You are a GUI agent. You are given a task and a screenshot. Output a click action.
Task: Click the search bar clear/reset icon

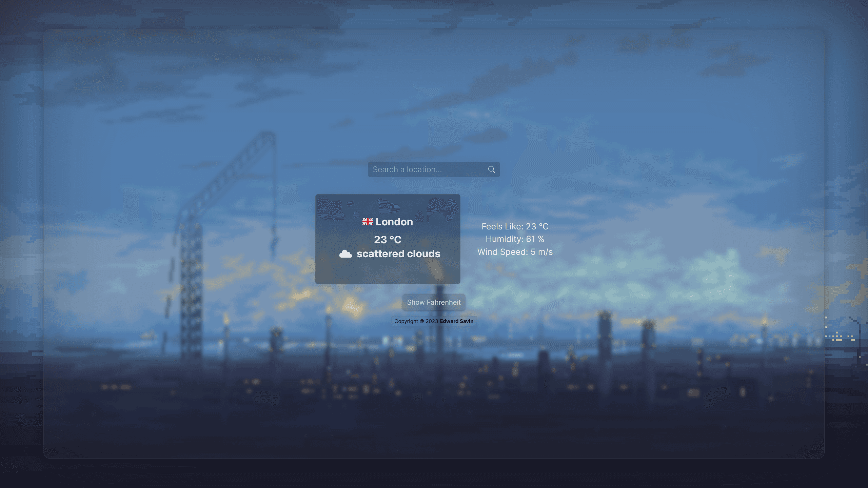point(491,169)
